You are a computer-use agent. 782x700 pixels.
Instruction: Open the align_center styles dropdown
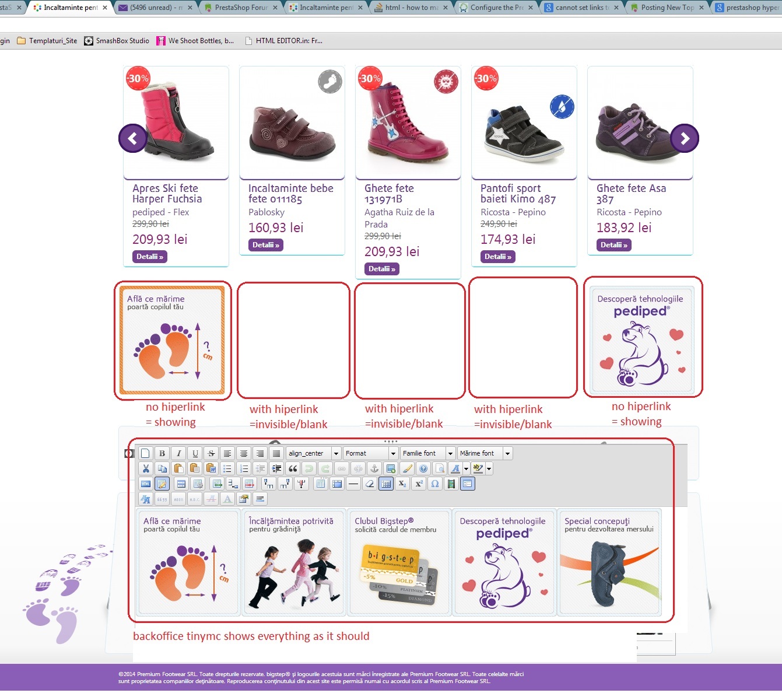[x=314, y=453]
